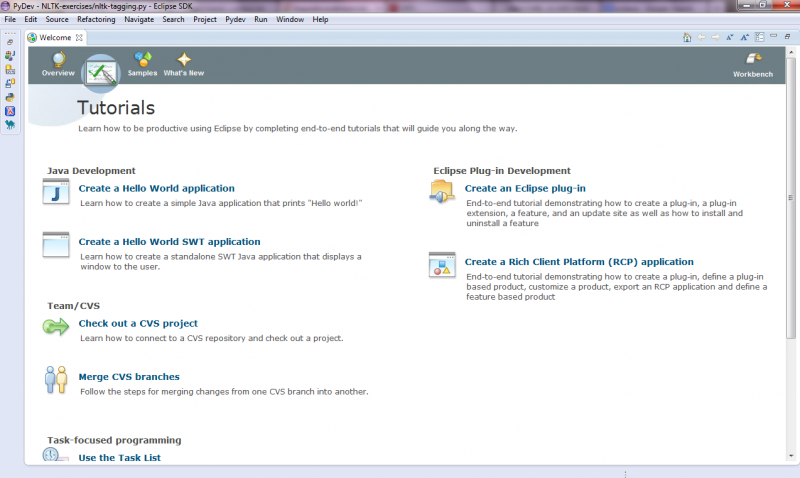Open Create a Hello World application tutorial
800x478 pixels.
click(156, 188)
